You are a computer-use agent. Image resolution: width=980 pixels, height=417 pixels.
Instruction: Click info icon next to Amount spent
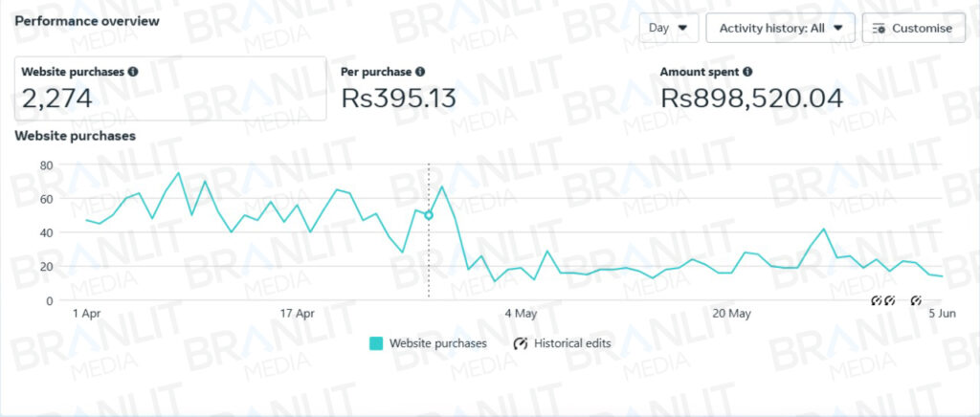tap(747, 72)
